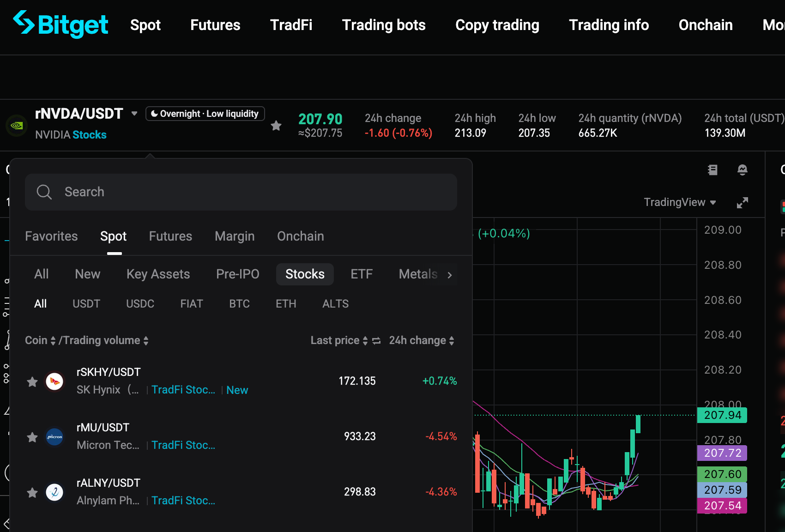Filter pairs by USDT quote
785x532 pixels.
[86, 304]
